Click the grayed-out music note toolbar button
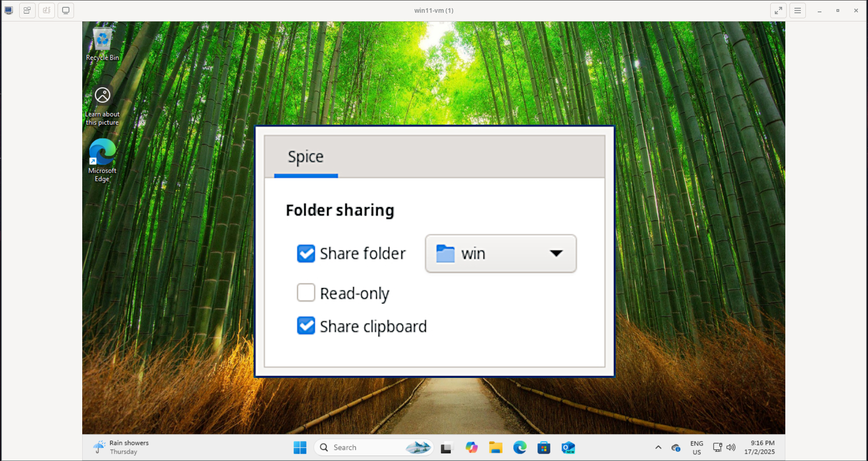Viewport: 868px width, 461px height. click(47, 10)
